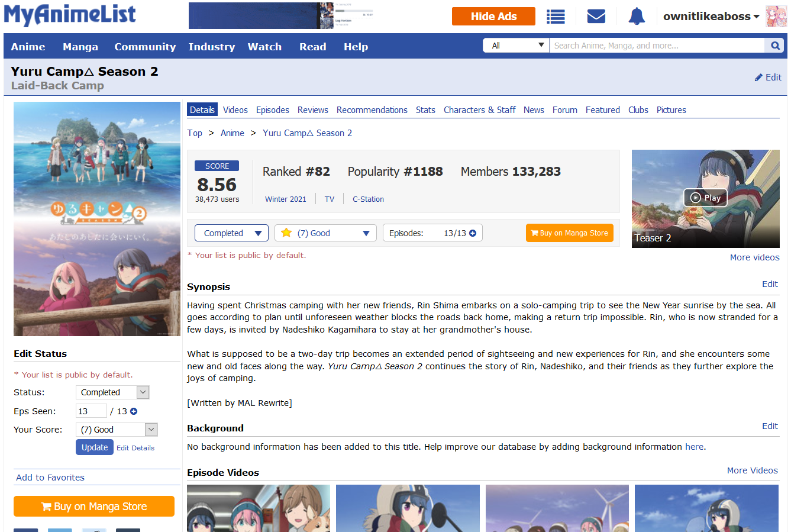Click the search magnifier button

[x=775, y=46]
